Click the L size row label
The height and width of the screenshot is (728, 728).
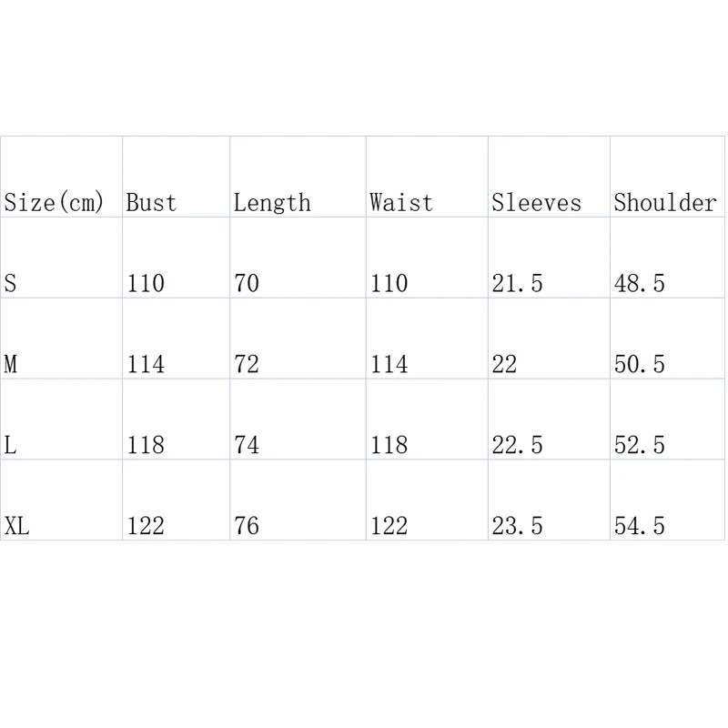(10, 445)
